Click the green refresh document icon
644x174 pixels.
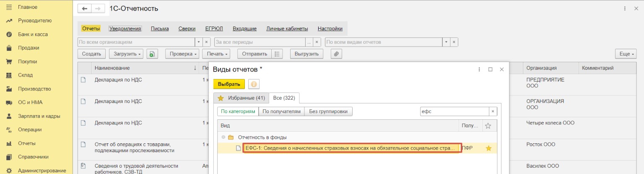pos(152,54)
